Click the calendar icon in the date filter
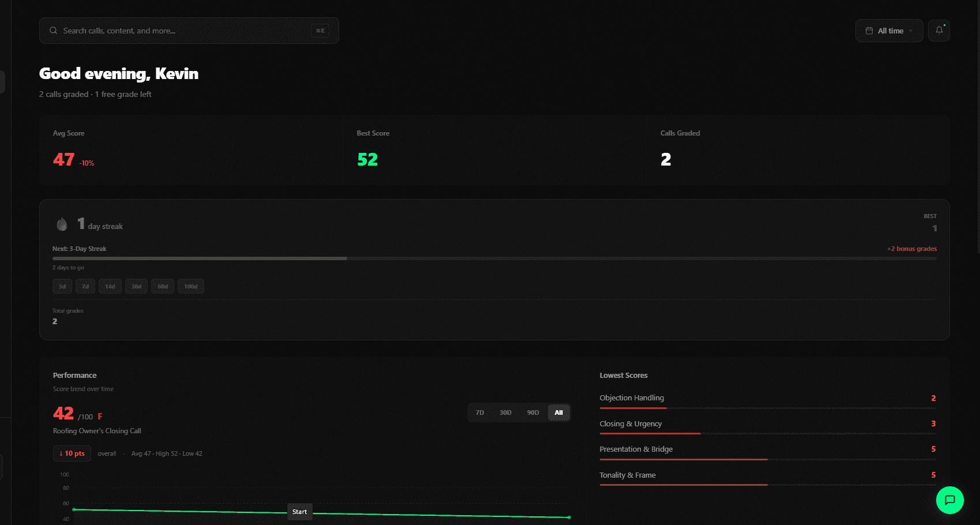Image resolution: width=980 pixels, height=525 pixels. click(869, 31)
